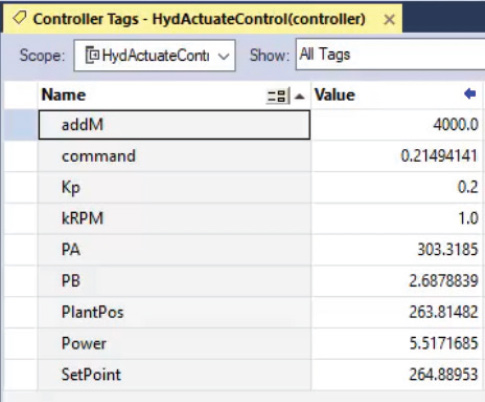Viewport: 485px width, 402px height.
Task: Click the controller icon in the Scope box
Action: coord(92,55)
